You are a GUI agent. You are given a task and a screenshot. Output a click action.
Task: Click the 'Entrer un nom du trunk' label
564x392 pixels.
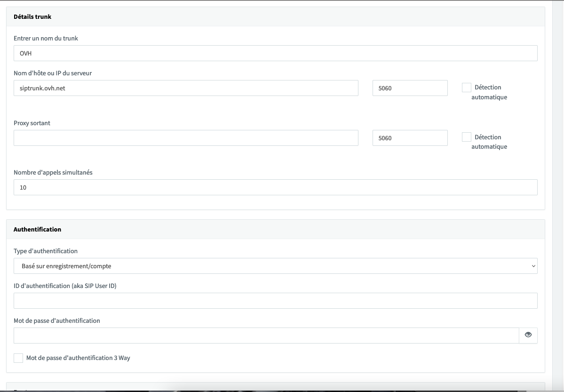[46, 38]
